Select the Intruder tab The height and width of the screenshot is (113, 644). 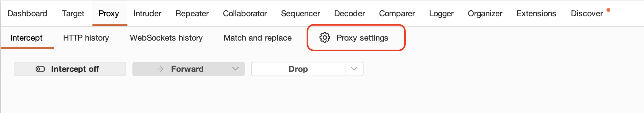point(147,13)
